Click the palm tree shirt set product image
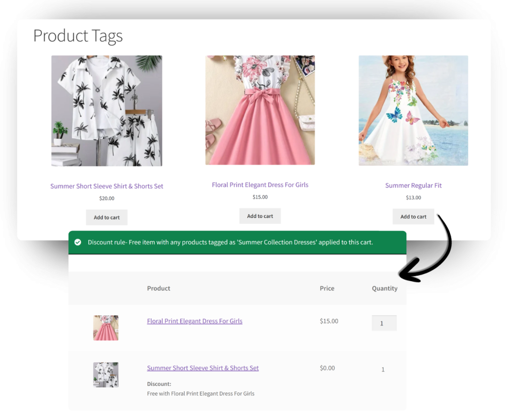The height and width of the screenshot is (420, 508). pyautogui.click(x=106, y=111)
